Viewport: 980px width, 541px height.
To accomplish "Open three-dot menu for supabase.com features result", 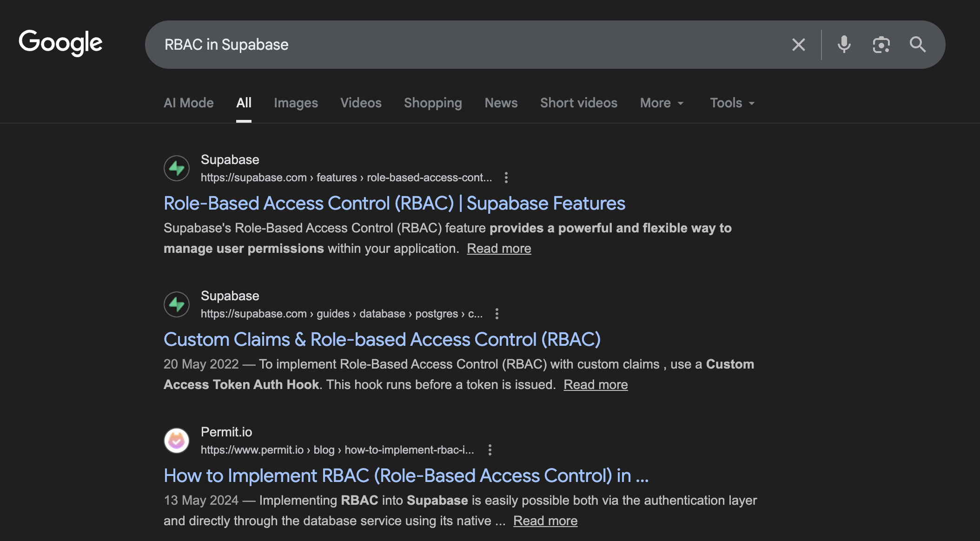I will click(x=506, y=178).
